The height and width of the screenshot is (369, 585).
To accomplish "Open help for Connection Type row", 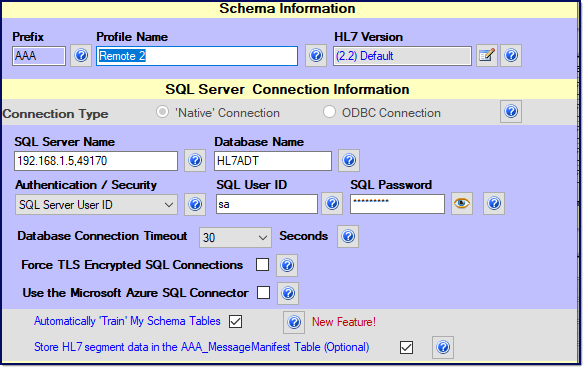I will coord(511,111).
